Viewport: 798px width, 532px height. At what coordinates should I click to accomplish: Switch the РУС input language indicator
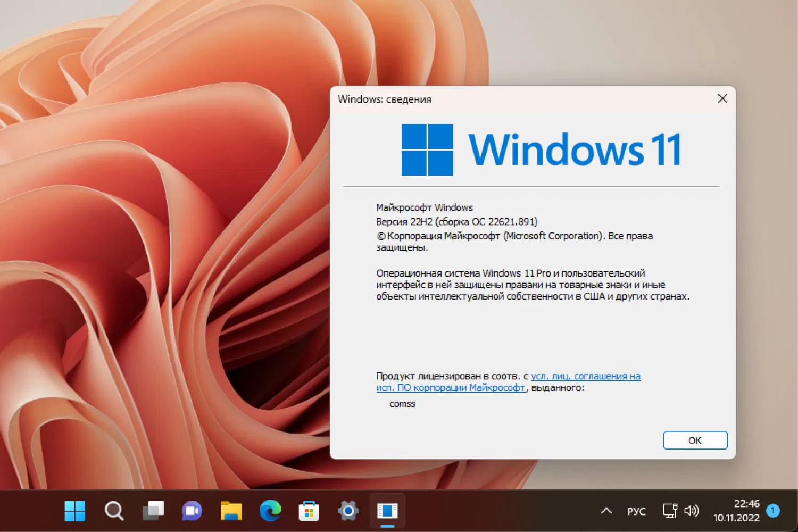[636, 512]
